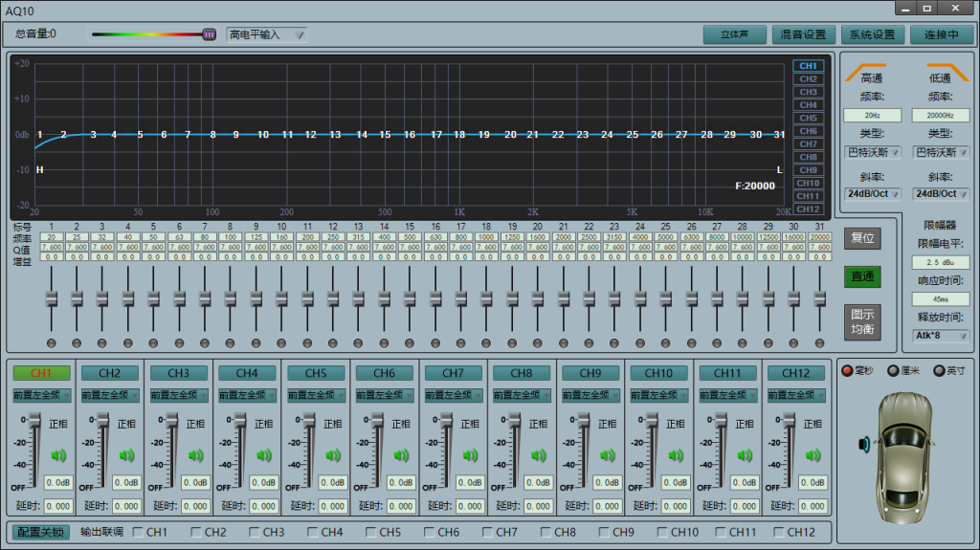Click the 复位 reset button
The height and width of the screenshot is (550, 980).
(862, 238)
